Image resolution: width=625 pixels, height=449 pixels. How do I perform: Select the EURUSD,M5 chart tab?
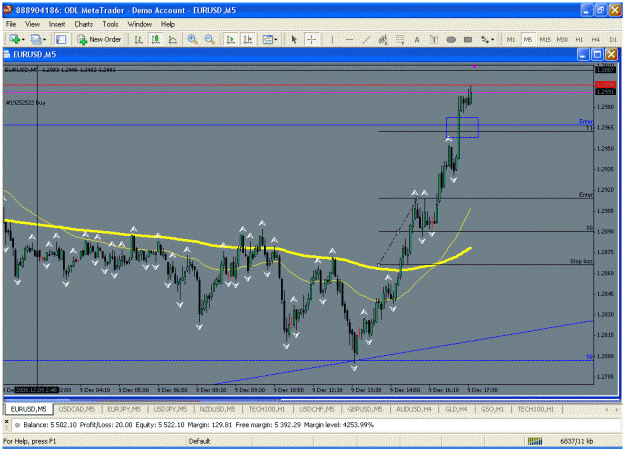click(x=28, y=409)
